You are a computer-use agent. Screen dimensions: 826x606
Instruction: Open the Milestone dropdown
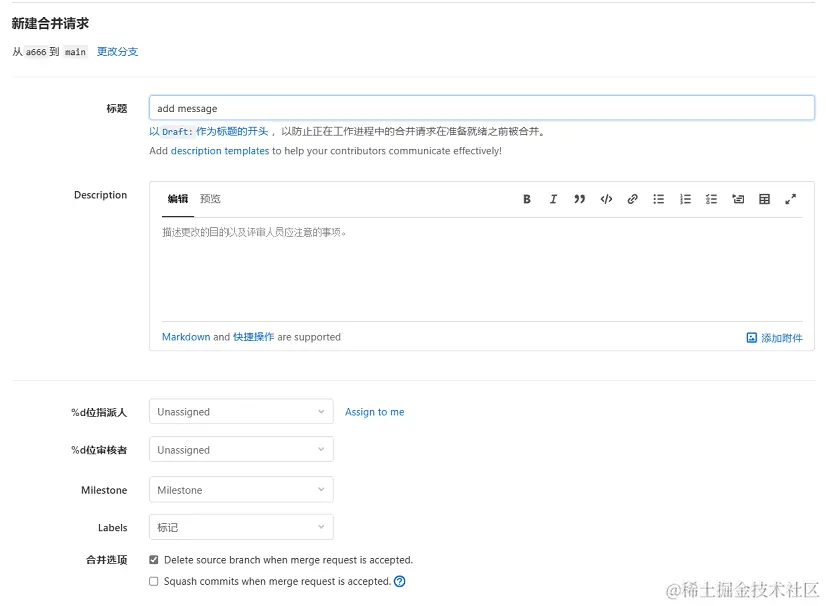[241, 490]
